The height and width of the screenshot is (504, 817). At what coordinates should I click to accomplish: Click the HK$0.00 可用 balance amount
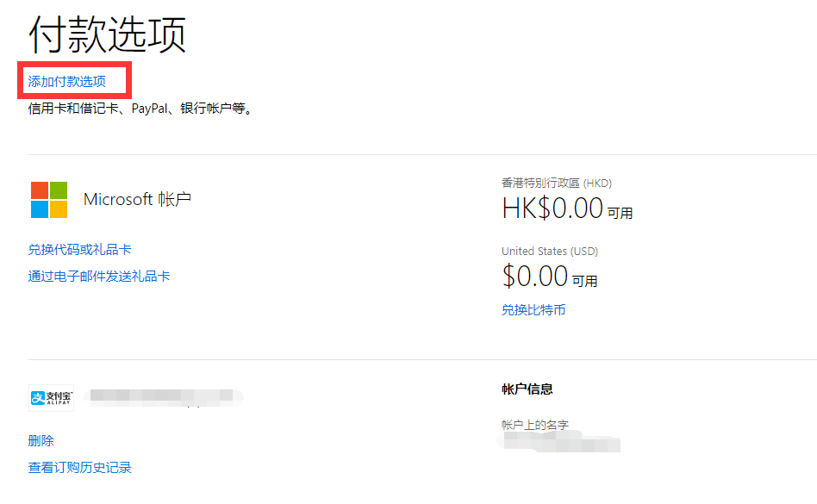[566, 209]
